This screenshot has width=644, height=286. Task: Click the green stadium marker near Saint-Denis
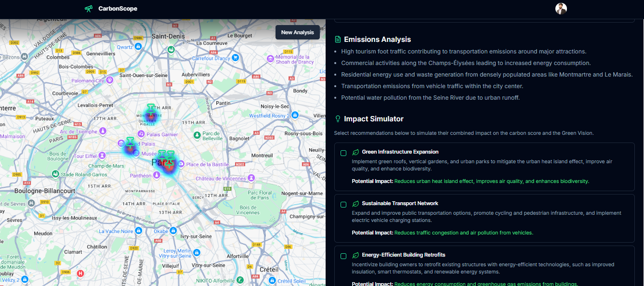coord(171,49)
